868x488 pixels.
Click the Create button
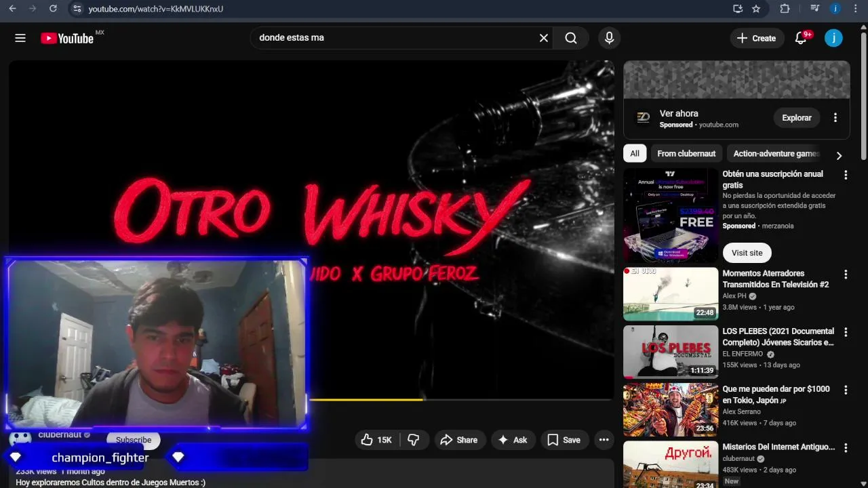(757, 38)
